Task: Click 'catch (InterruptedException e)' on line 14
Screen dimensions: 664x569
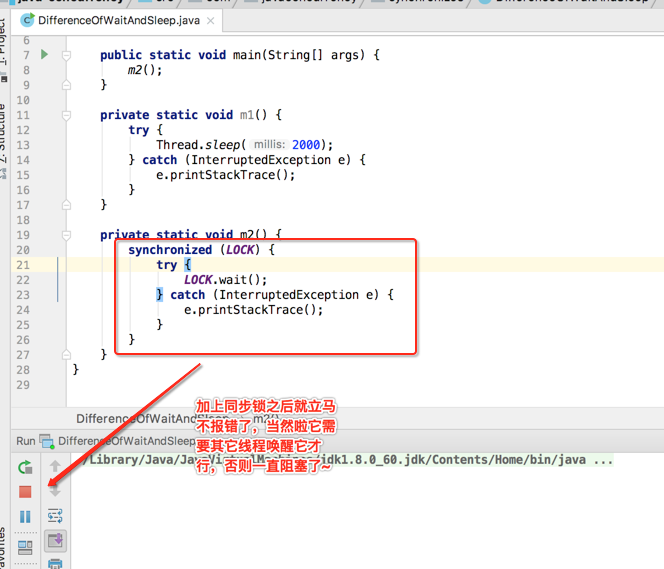Action: (x=246, y=160)
